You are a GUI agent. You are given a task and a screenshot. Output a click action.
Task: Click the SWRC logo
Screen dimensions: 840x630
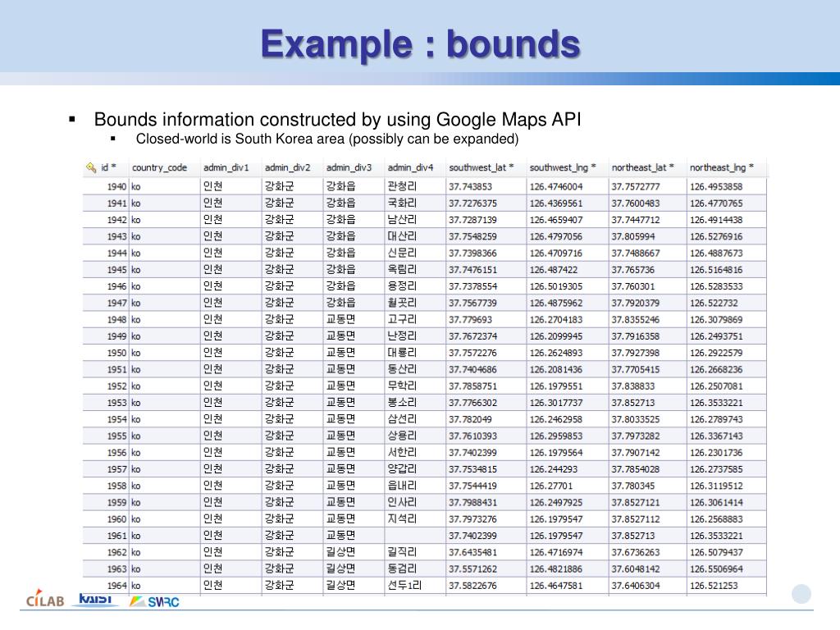coord(154,601)
